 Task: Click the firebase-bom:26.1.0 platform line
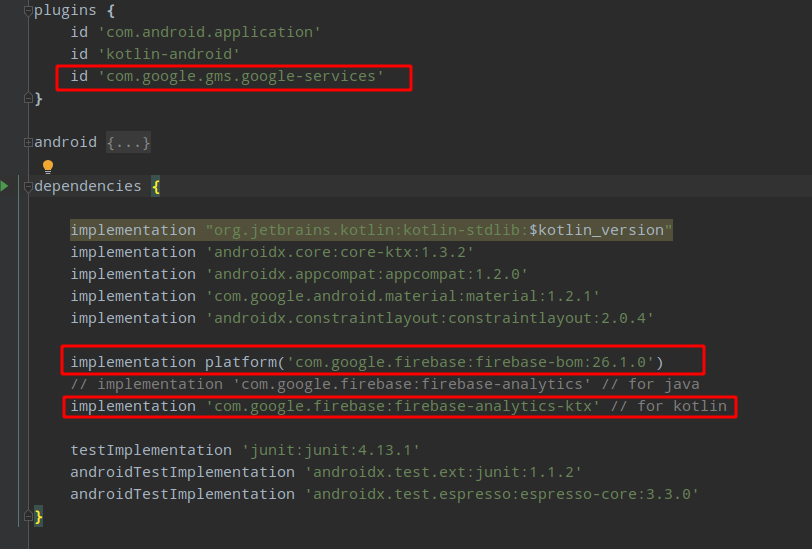(x=367, y=362)
